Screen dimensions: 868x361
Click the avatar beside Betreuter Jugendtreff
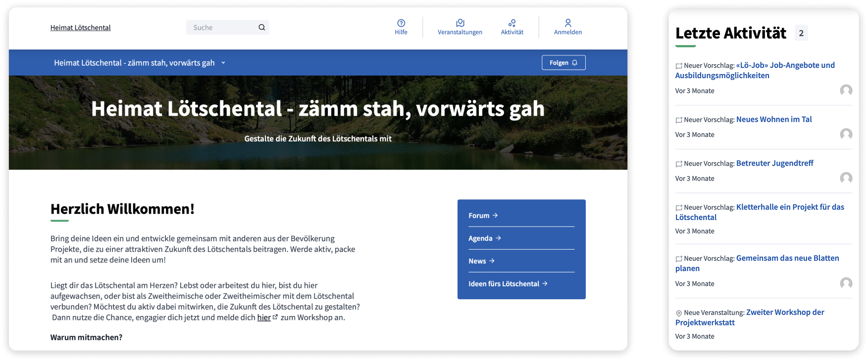coord(846,178)
